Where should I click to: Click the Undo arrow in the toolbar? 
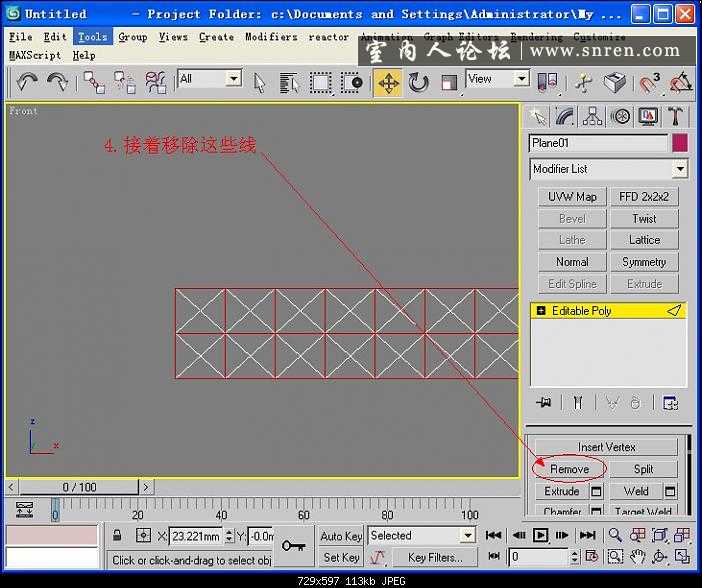click(x=26, y=83)
